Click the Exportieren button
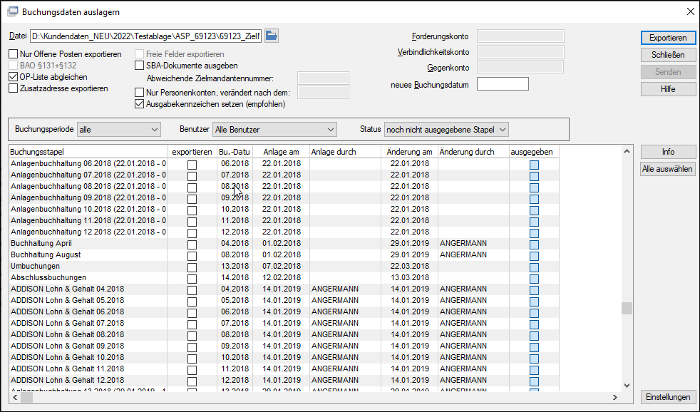This screenshot has width=700, height=412. coord(668,38)
